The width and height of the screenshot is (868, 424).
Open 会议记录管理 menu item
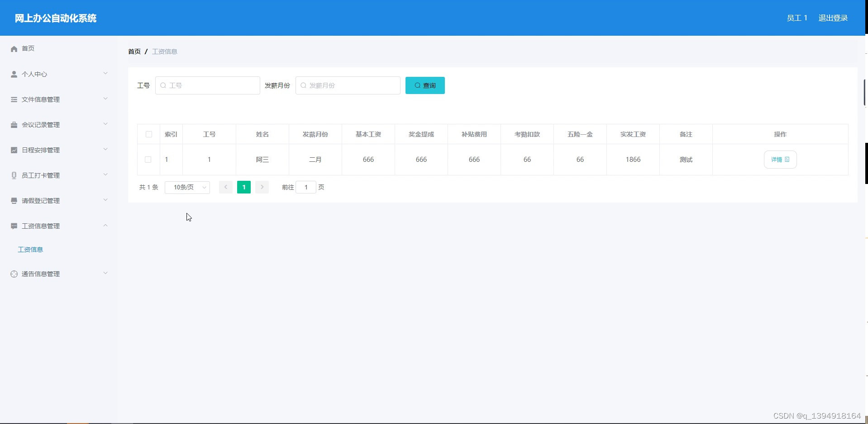click(x=59, y=125)
